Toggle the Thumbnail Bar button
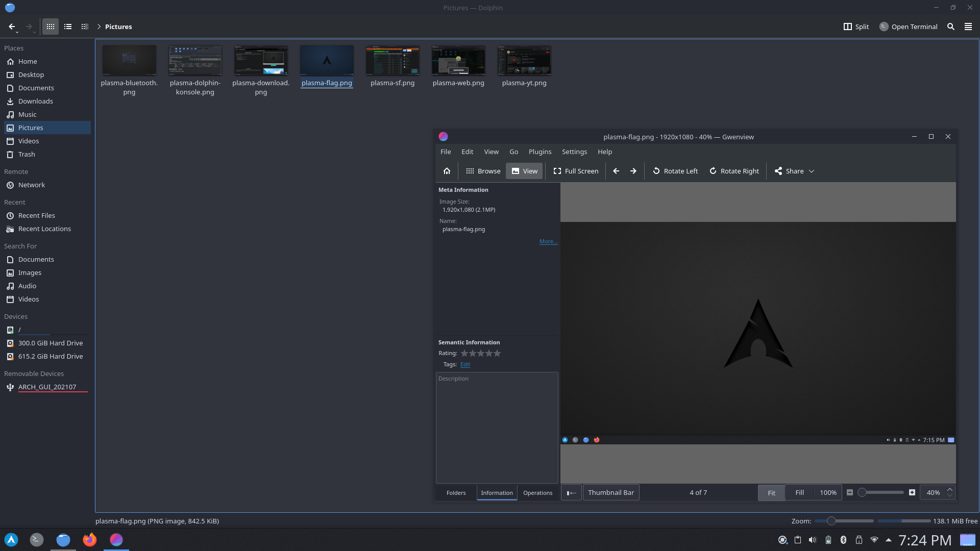 click(610, 493)
